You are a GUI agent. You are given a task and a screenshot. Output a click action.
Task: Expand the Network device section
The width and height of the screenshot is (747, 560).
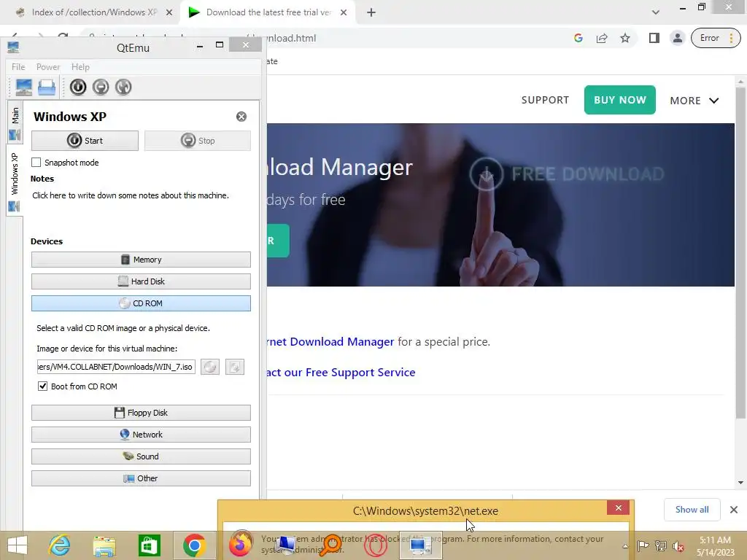141,435
